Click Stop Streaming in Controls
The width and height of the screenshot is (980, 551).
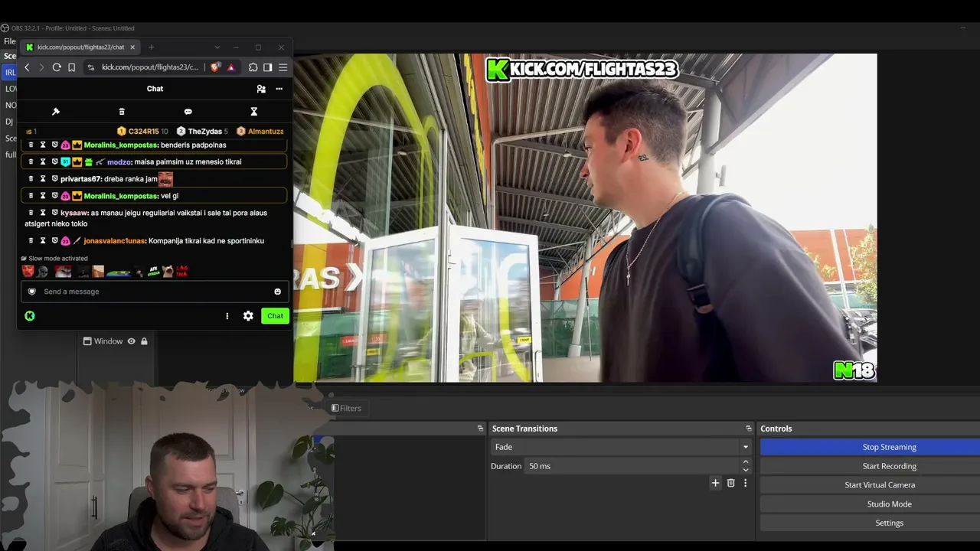click(870, 447)
